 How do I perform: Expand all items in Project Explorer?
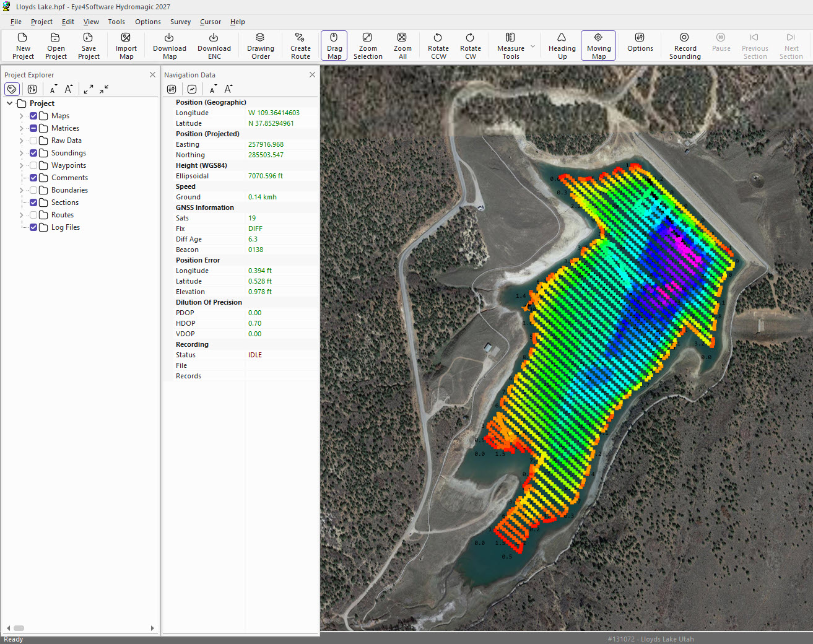(89, 89)
